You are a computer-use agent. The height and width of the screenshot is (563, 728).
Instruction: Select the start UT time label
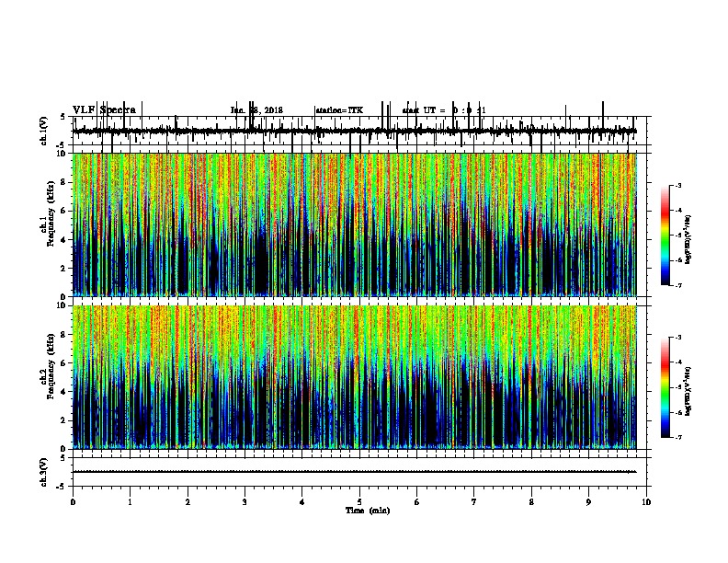coord(444,110)
